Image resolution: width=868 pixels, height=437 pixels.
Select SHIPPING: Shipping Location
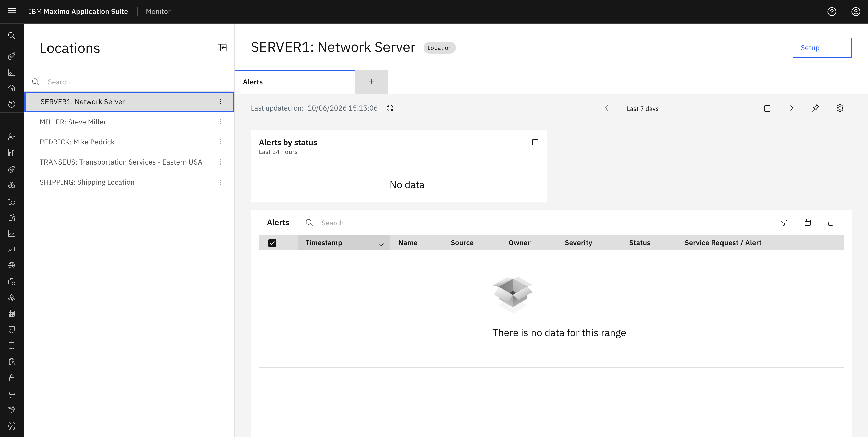coord(129,182)
